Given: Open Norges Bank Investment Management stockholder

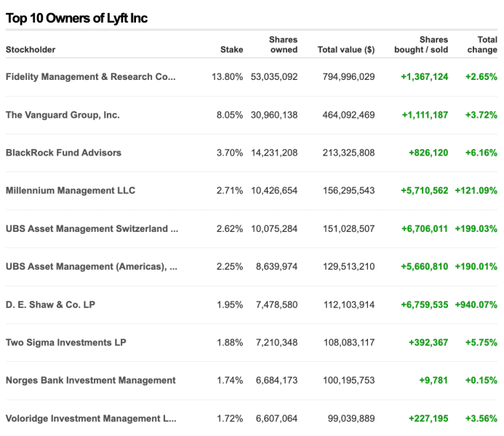Looking at the screenshot, I should tap(91, 381).
